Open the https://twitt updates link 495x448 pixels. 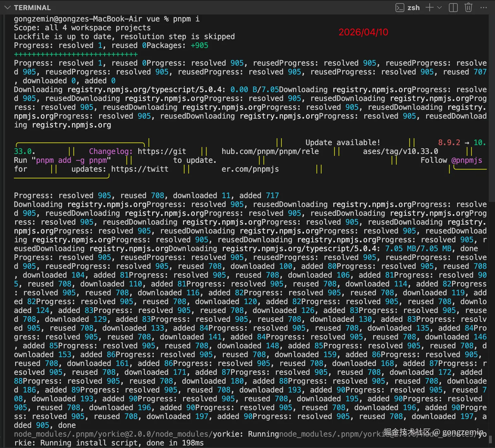tap(140, 169)
